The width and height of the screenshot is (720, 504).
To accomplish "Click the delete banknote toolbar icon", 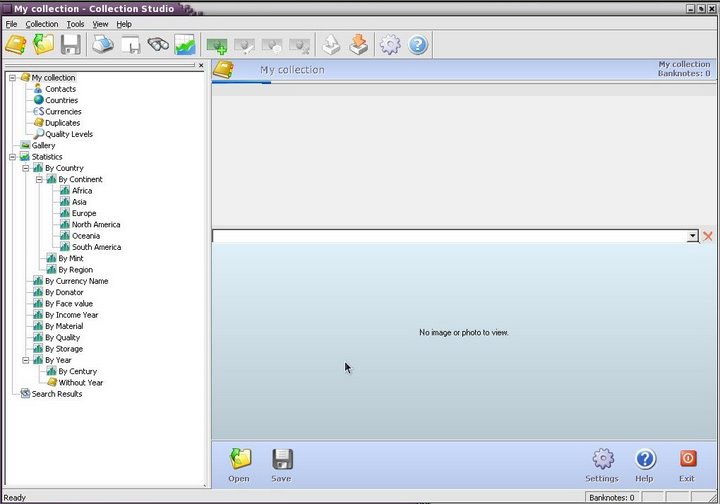I will coord(299,45).
